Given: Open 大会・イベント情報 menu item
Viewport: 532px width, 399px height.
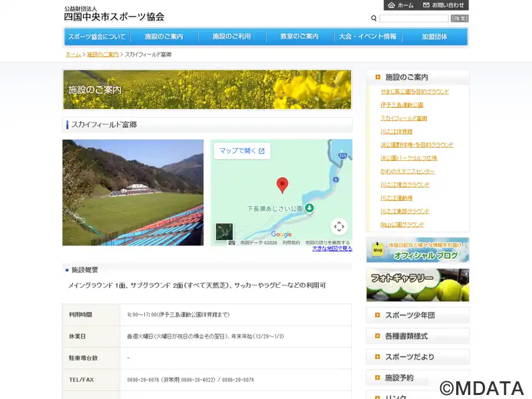Looking at the screenshot, I should (x=367, y=37).
